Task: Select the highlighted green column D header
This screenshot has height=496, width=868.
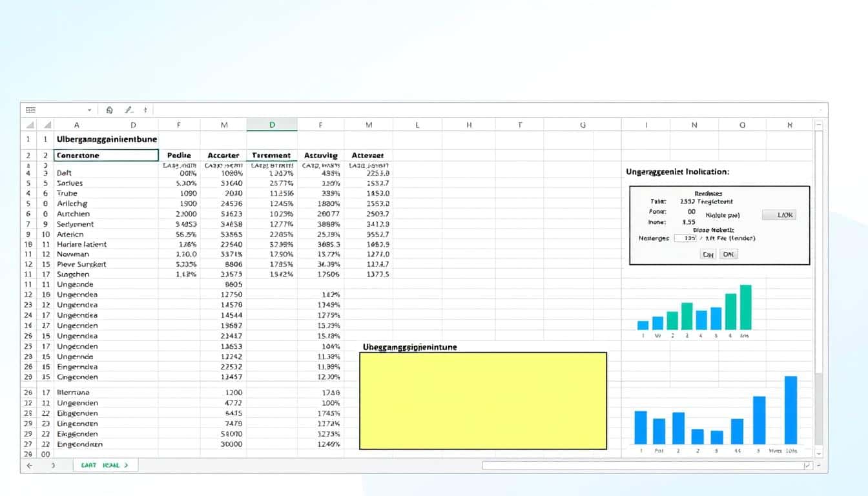Action: pos(272,125)
